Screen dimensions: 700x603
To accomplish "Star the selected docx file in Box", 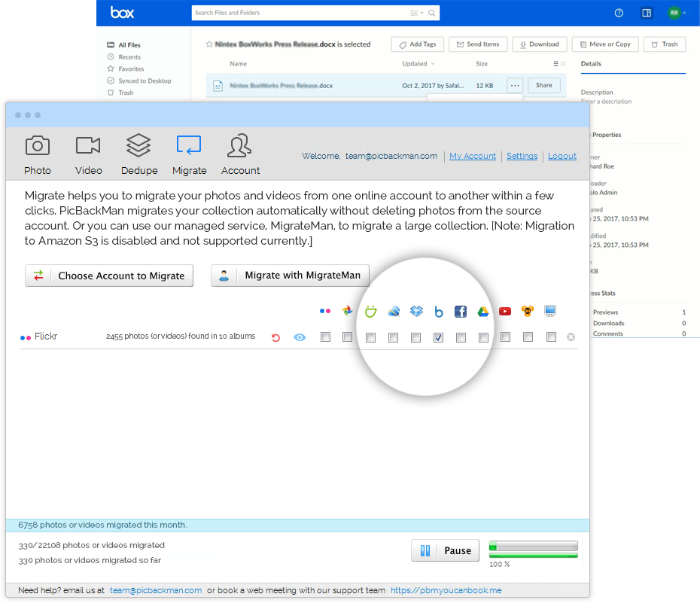I will (209, 44).
